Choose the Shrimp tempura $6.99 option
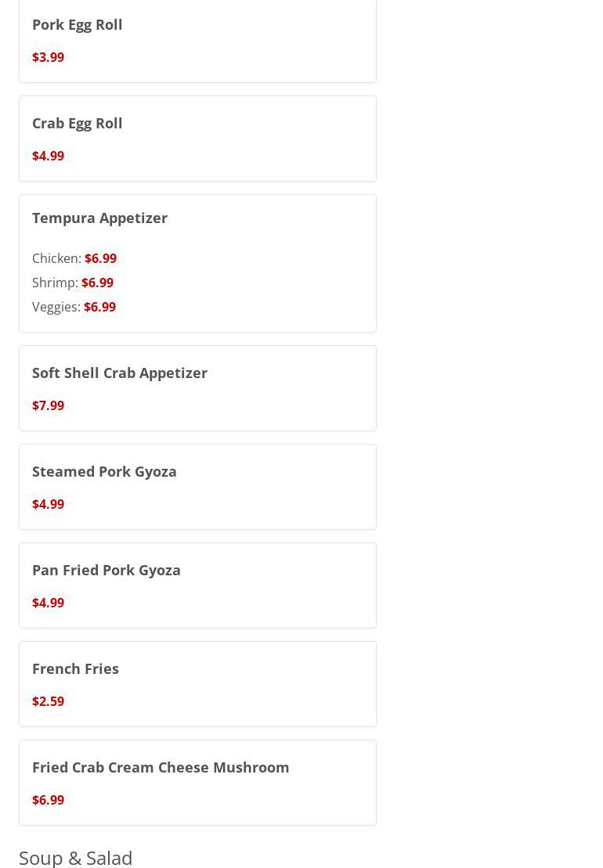This screenshot has width=603, height=868. click(73, 283)
